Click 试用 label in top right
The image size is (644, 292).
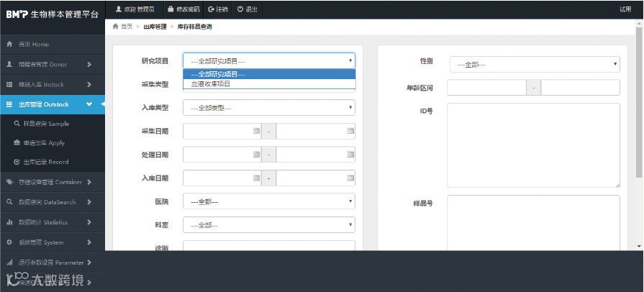[x=625, y=9]
